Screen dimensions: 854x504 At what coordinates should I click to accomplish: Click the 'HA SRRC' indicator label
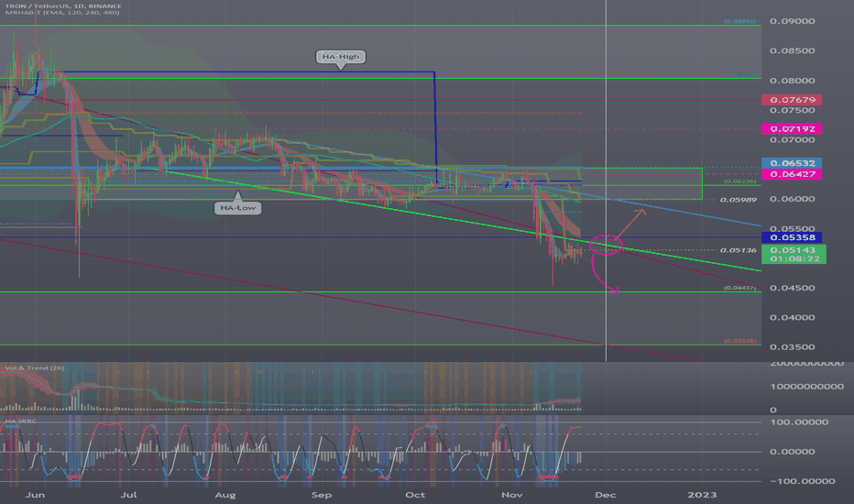pyautogui.click(x=21, y=422)
